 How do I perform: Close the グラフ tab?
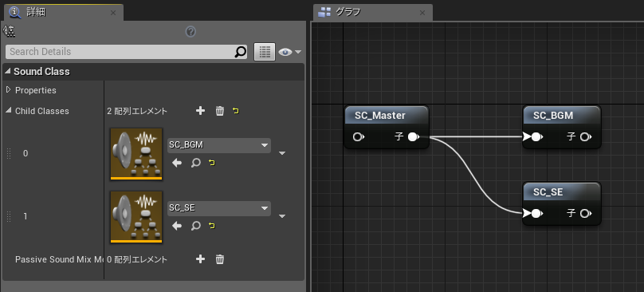tap(422, 13)
